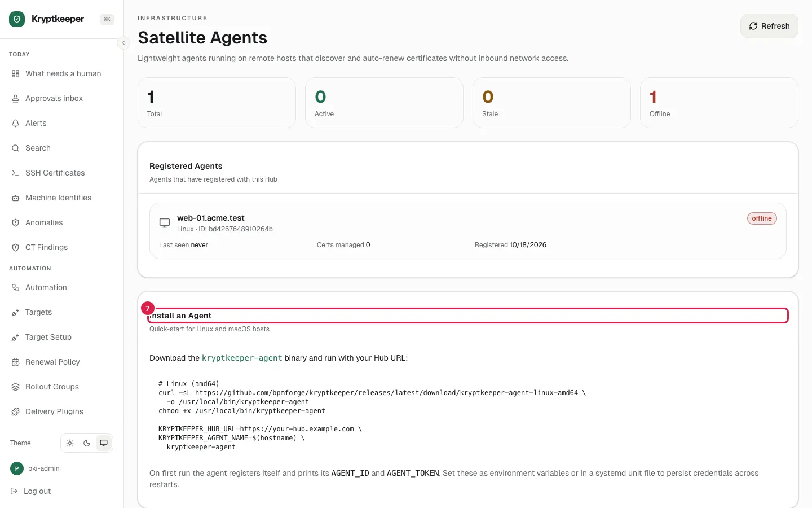Screen dimensions: 812x508
Task: Select system theme monitor option
Action: [104, 443]
